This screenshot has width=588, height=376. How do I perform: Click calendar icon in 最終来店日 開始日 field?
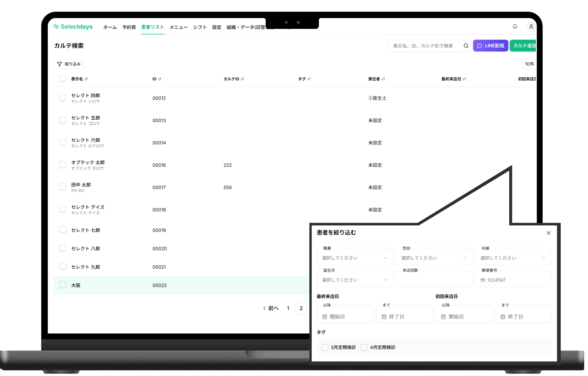coord(324,317)
